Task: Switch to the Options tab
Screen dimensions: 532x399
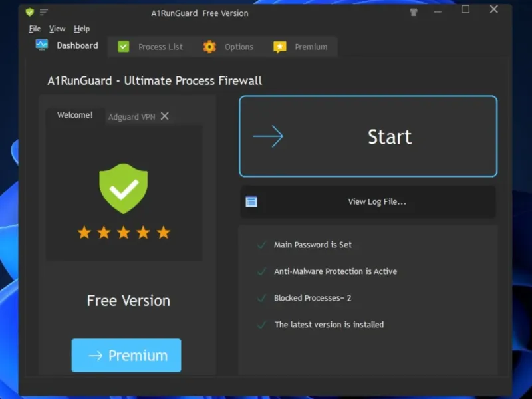Action: [x=228, y=47]
